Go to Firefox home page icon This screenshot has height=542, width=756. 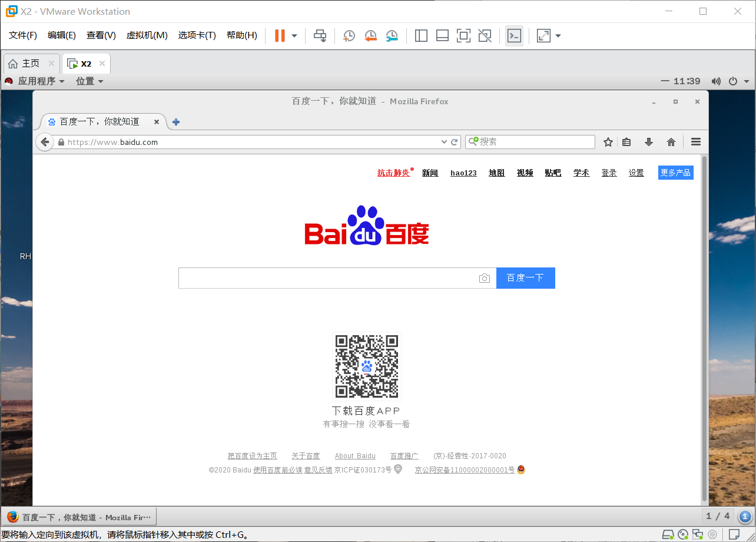pos(671,142)
